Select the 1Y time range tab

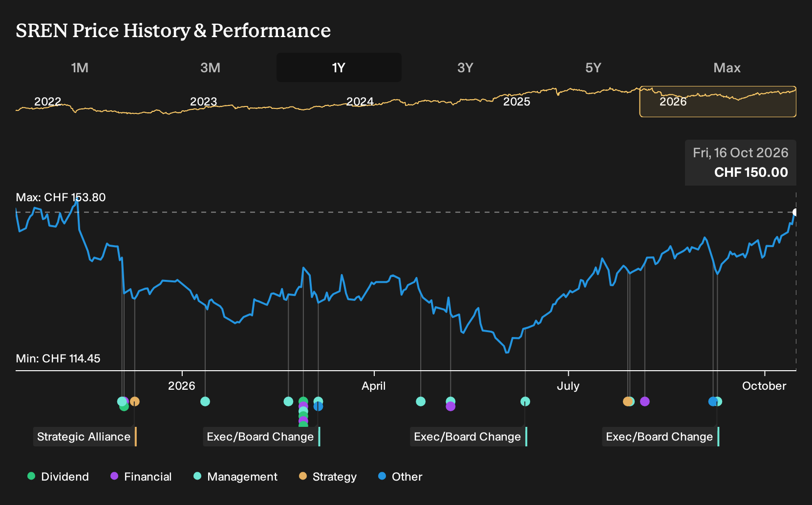pyautogui.click(x=339, y=67)
